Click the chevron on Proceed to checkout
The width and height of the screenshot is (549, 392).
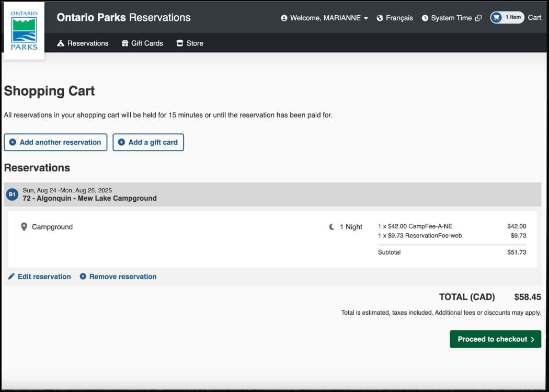(x=533, y=340)
